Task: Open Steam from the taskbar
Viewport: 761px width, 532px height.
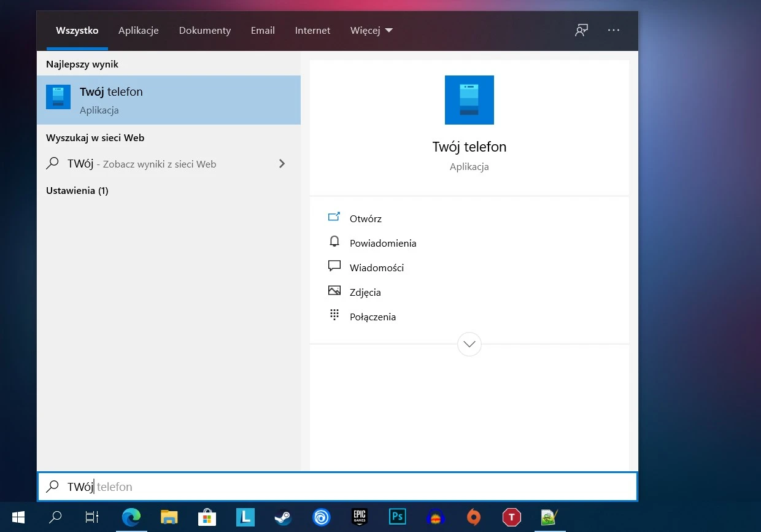Action: [x=283, y=517]
